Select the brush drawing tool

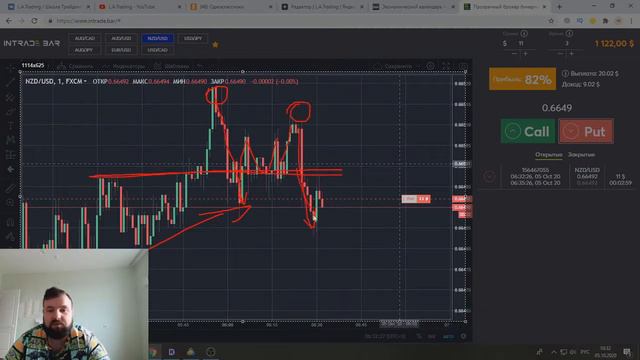(x=10, y=111)
